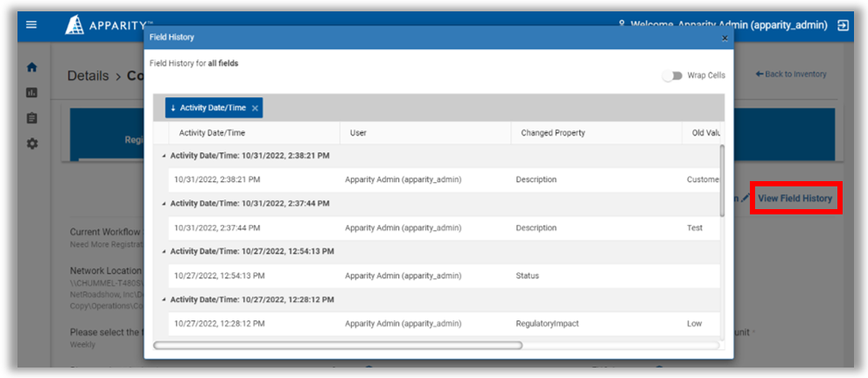This screenshot has height=378, width=868.
Task: Open the Home sidebar icon
Action: (32, 67)
